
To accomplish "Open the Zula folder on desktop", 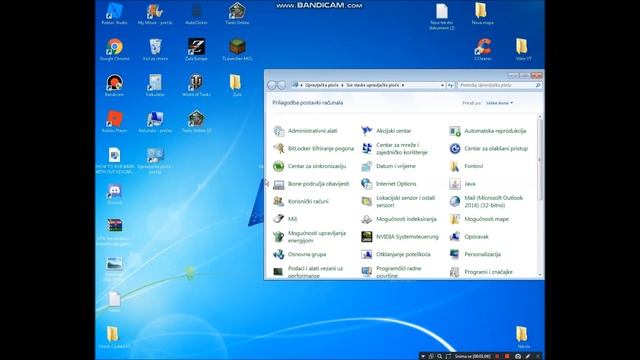I will click(x=236, y=85).
